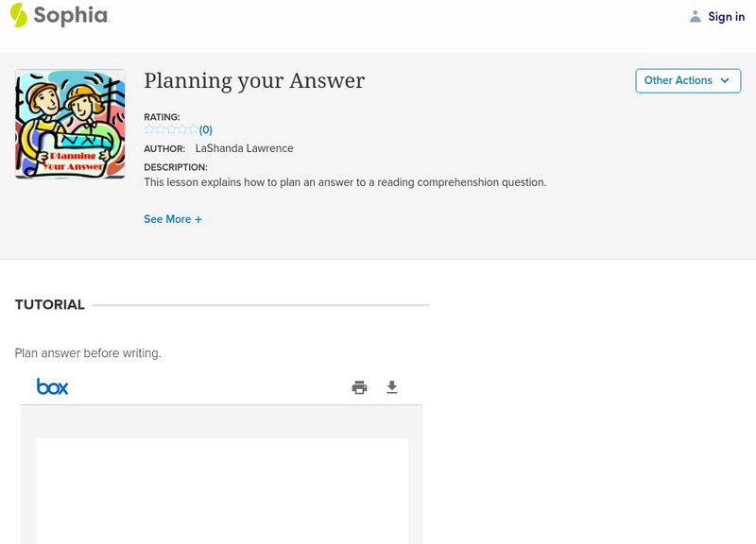Click the (0) rating count
The image size is (756, 544).
tap(206, 130)
